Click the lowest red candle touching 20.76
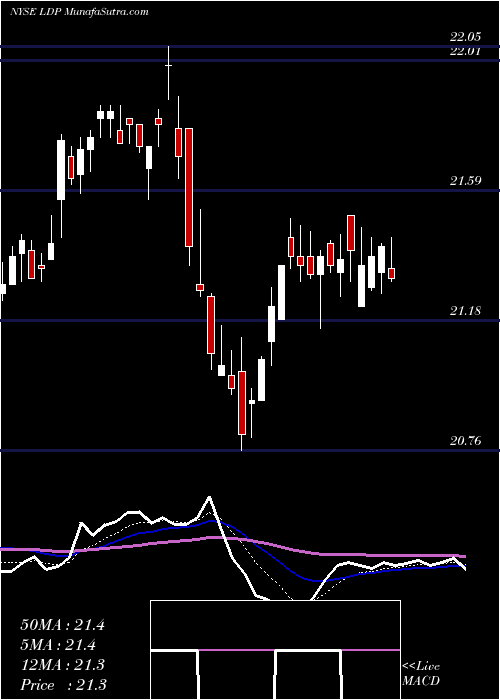500x700 pixels. pyautogui.click(x=242, y=402)
